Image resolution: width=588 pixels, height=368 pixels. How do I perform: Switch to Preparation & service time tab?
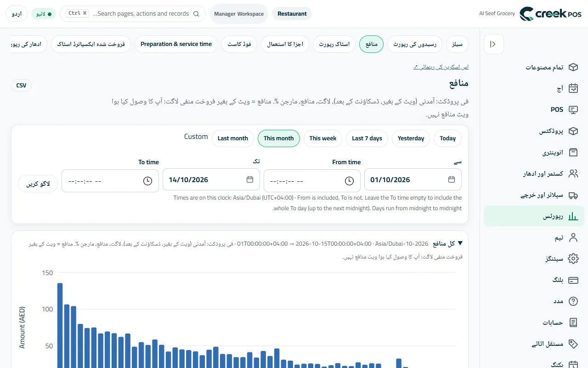pos(176,44)
